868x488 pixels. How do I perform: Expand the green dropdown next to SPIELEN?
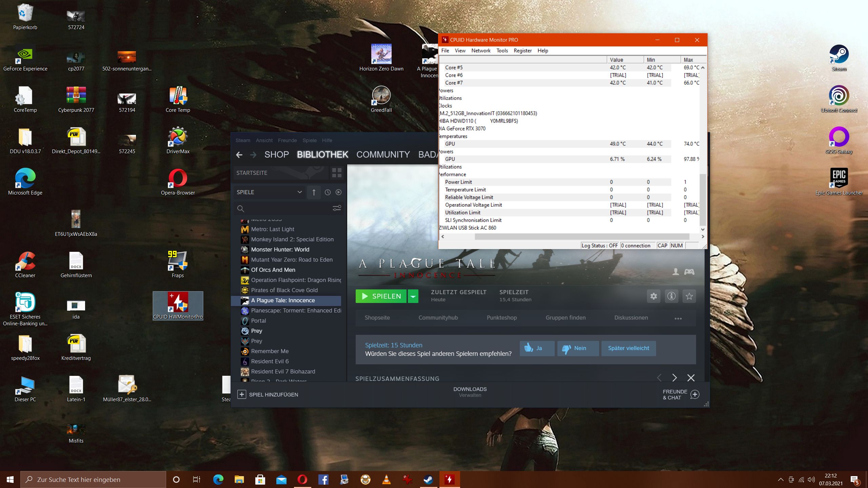tap(413, 296)
